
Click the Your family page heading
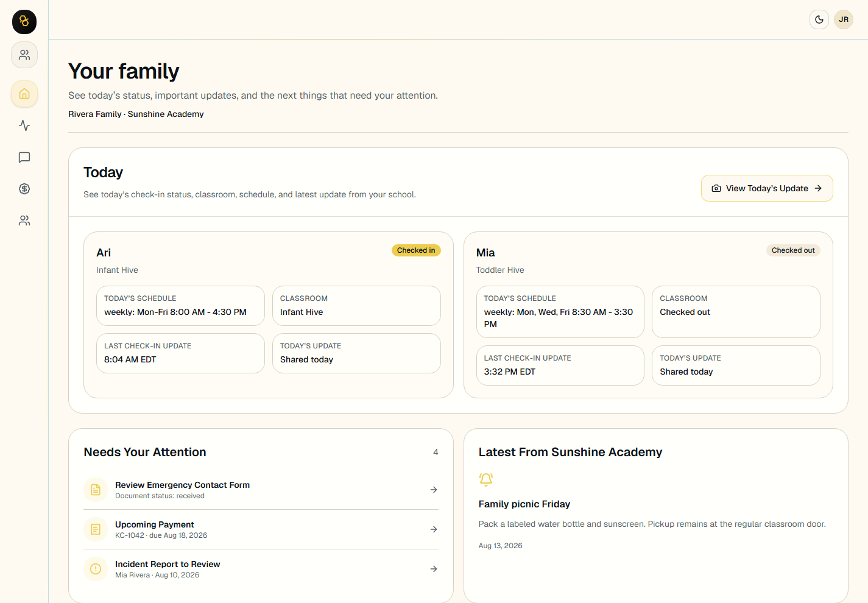click(x=124, y=71)
